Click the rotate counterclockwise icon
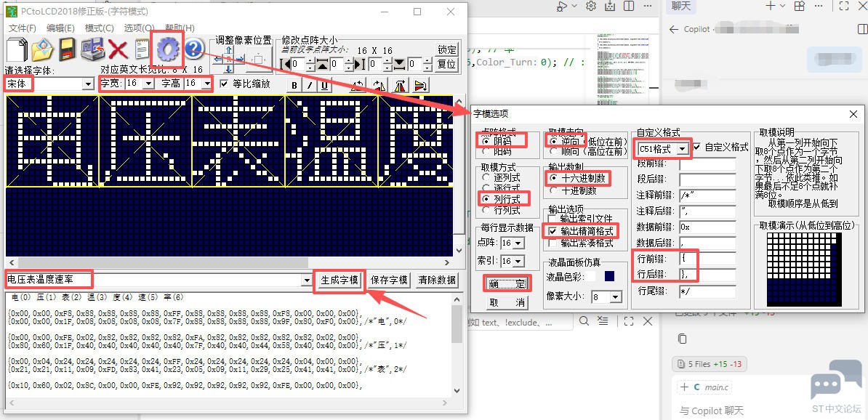 (x=358, y=85)
